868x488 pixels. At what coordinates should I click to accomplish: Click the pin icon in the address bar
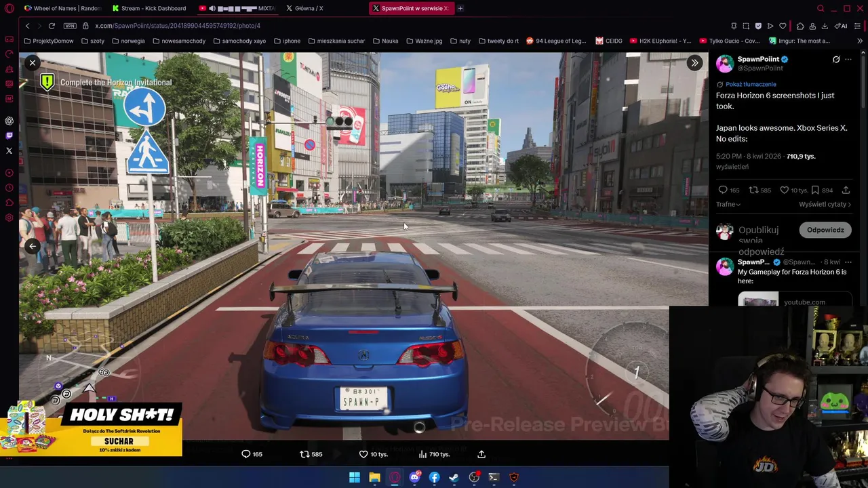(734, 26)
